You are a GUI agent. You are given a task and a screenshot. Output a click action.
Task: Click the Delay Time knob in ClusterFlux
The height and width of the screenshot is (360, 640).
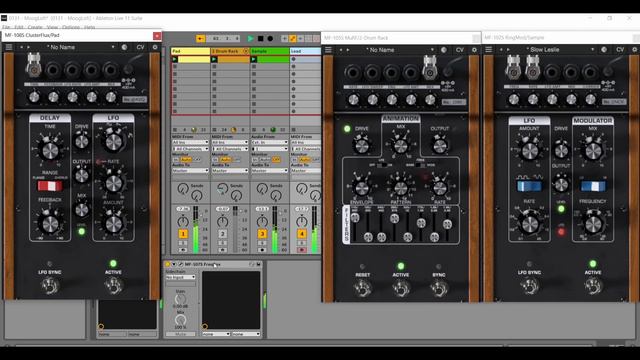(50, 151)
